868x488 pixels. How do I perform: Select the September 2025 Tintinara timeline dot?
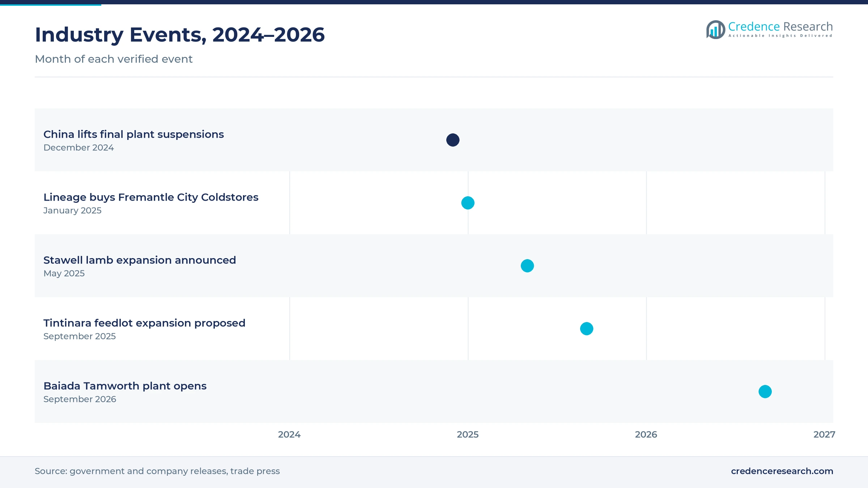click(x=587, y=329)
